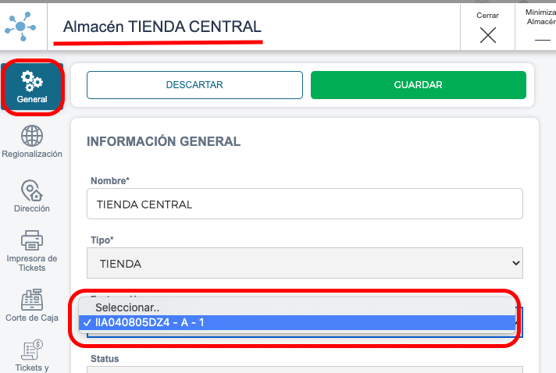556x373 pixels.
Task: Open the Tickets y section
Action: point(32,356)
